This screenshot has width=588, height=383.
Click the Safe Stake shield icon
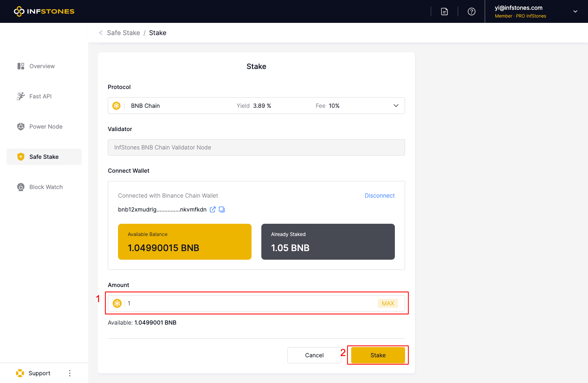coord(21,157)
